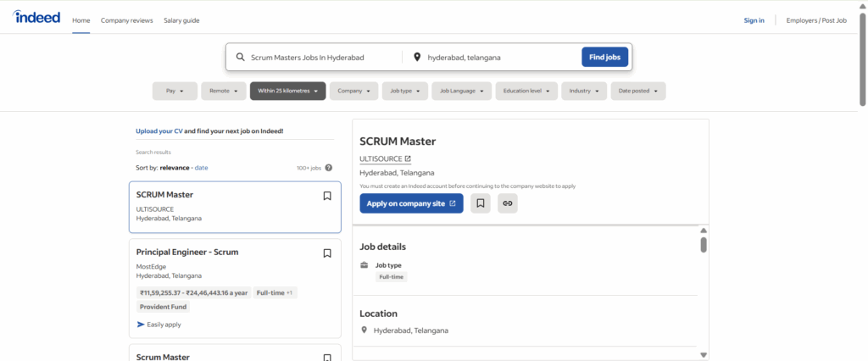This screenshot has width=868, height=361.
Task: Click the job details scroll up arrow
Action: (x=704, y=230)
